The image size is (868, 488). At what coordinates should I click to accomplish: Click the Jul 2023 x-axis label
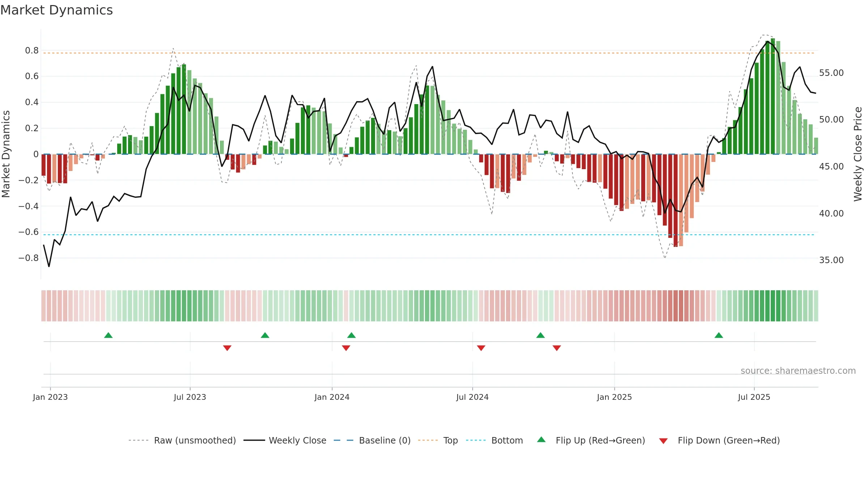pyautogui.click(x=190, y=397)
